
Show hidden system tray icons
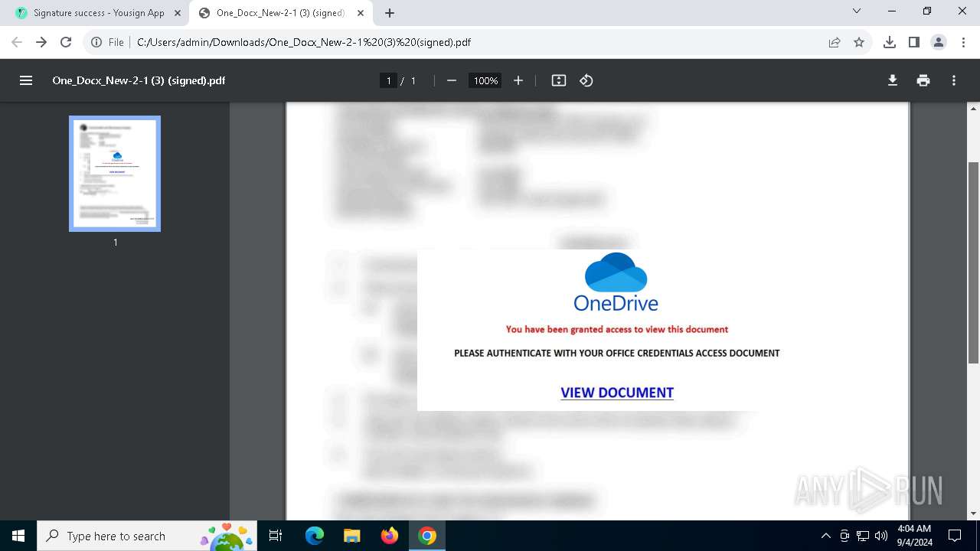825,536
